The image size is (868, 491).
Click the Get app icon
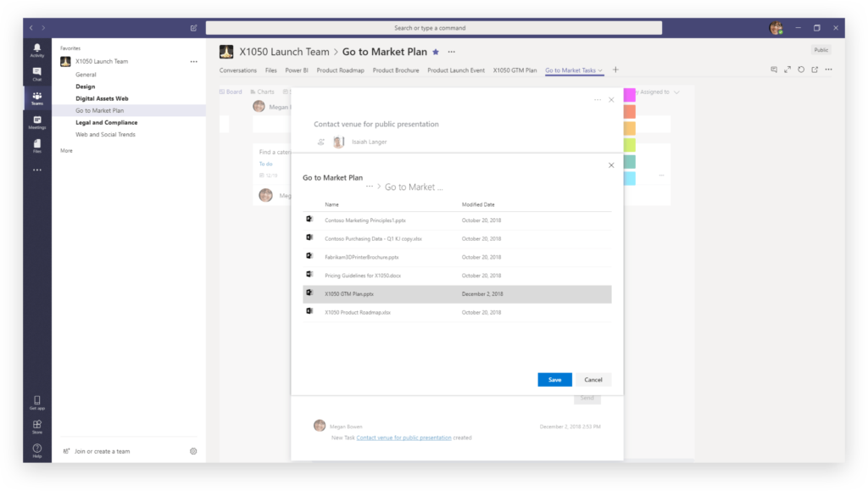(37, 403)
